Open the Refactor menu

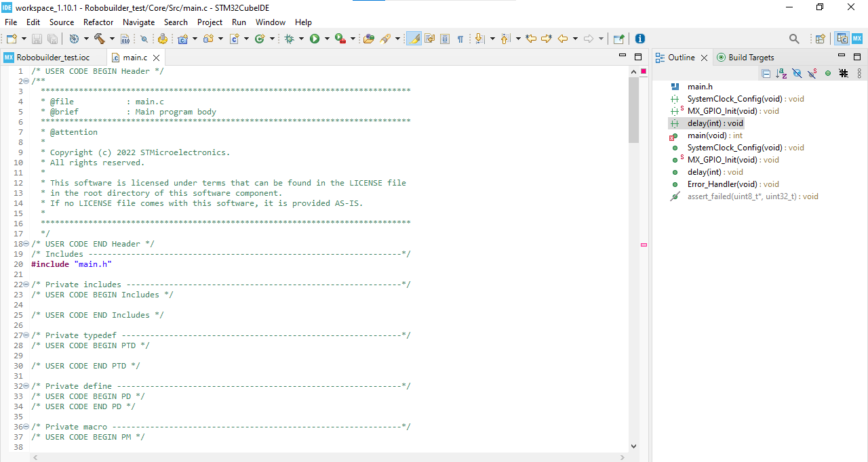pyautogui.click(x=98, y=22)
